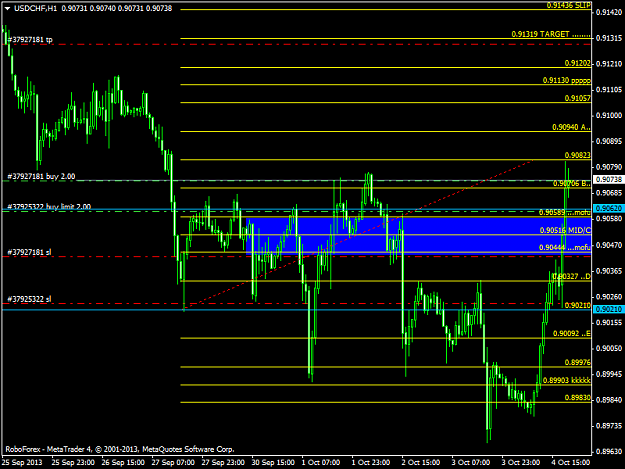Click the yellow 0.90210 line label inside chart
This screenshot has width=625, height=469.
coord(578,305)
